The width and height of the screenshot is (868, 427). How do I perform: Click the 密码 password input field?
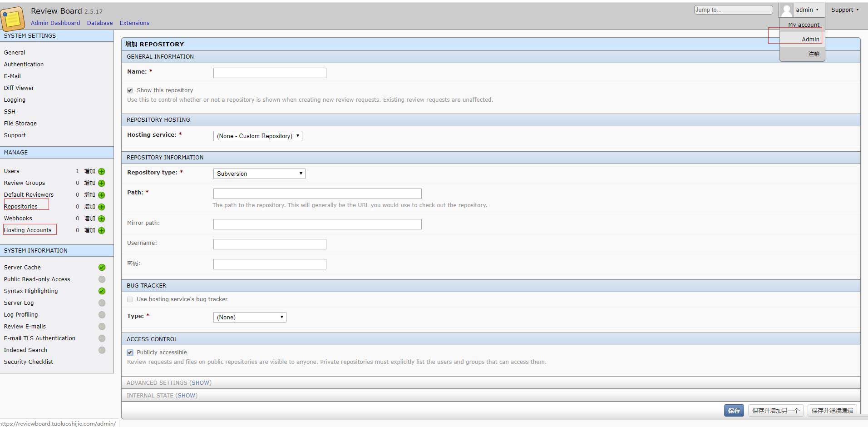point(270,264)
